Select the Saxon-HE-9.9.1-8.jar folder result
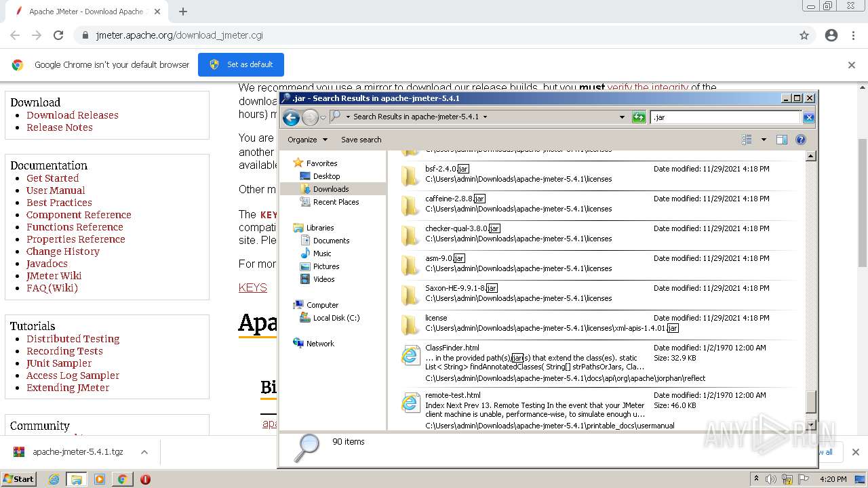The width and height of the screenshot is (868, 488). tap(597, 295)
